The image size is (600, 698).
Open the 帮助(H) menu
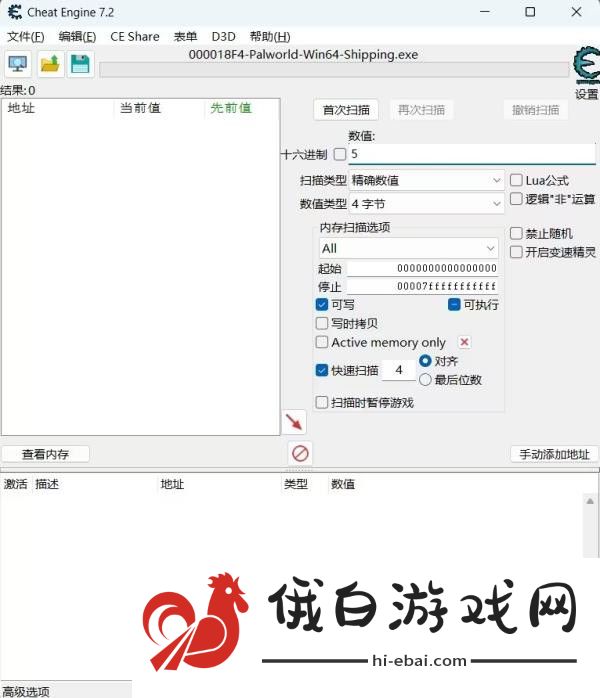tap(270, 37)
